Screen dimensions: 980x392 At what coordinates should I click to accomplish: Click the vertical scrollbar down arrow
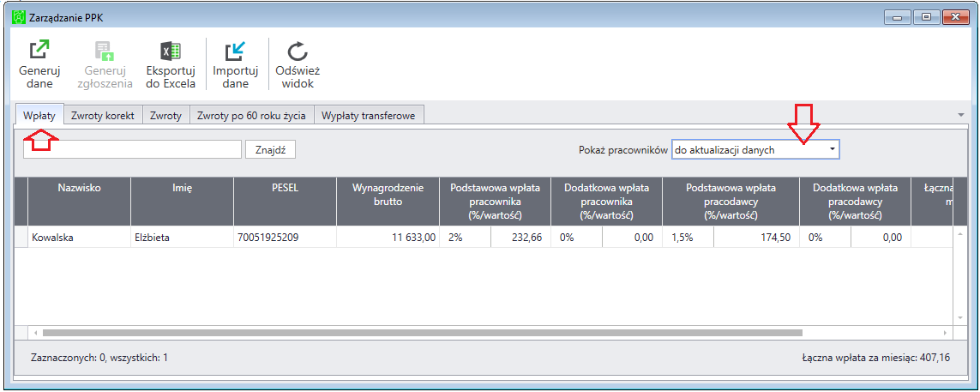[960, 317]
